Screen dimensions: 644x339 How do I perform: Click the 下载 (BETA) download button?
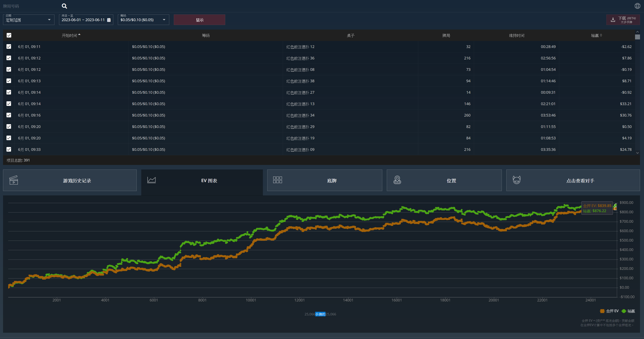coord(623,20)
